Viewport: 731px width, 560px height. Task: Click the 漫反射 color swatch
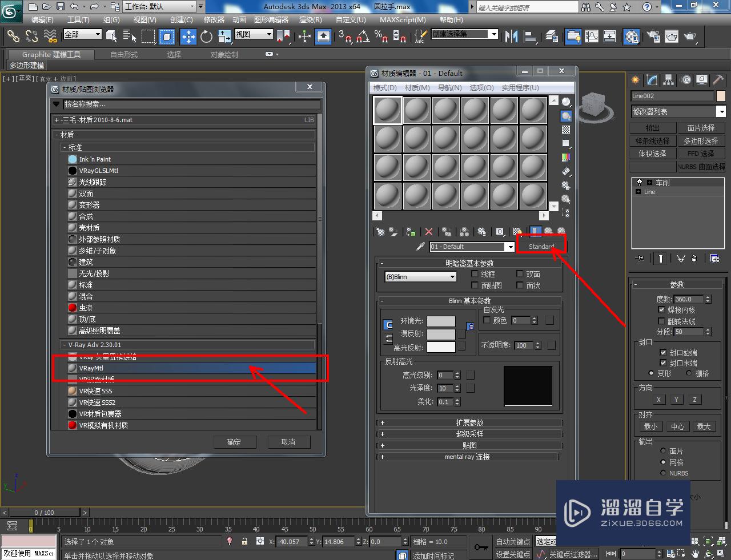tap(441, 334)
